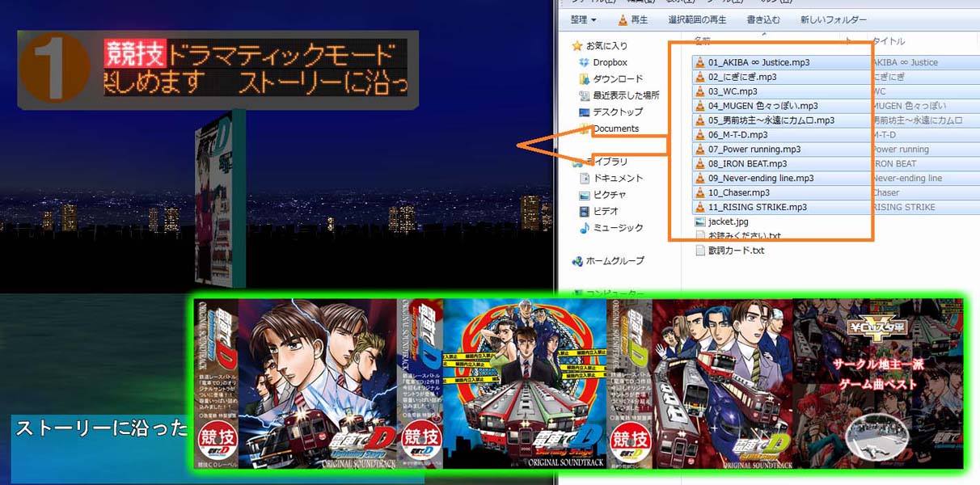Screen dimensions: 980x485
Task: Click the 書き込む burn button
Action: [763, 19]
